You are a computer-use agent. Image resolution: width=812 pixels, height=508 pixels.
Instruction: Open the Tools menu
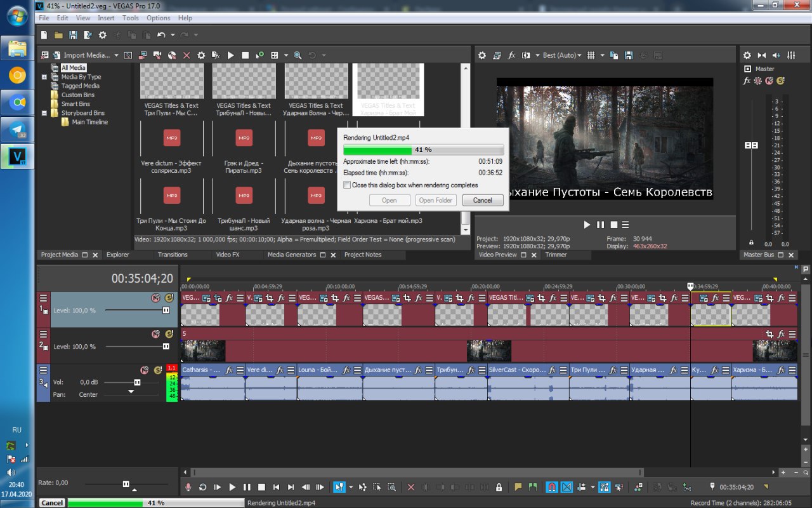[131, 18]
